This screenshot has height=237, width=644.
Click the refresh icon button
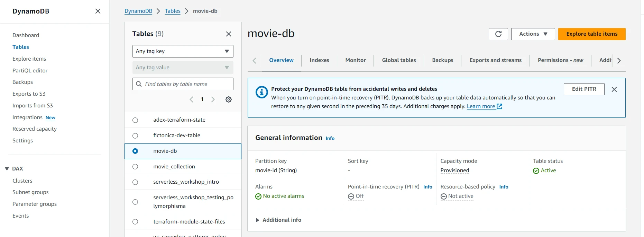click(498, 34)
